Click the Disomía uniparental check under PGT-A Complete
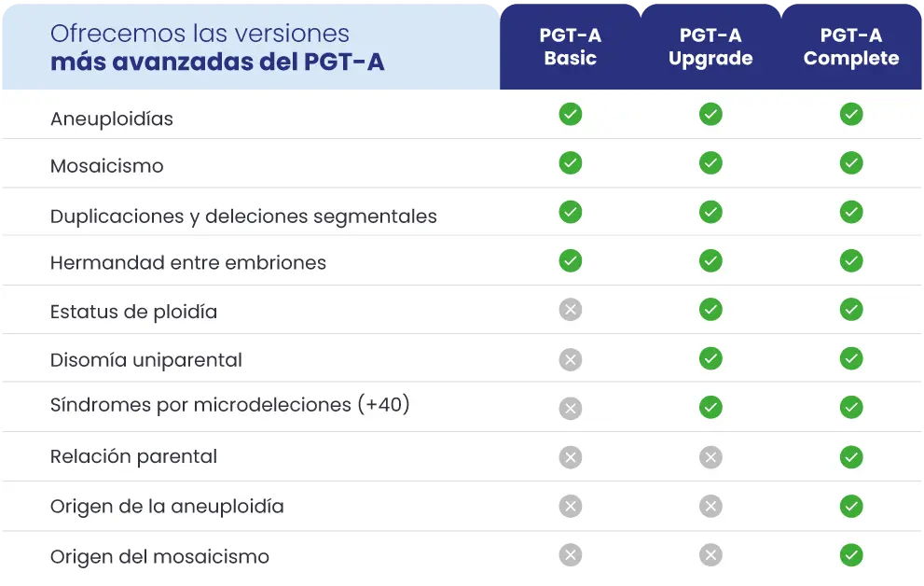 coord(851,358)
